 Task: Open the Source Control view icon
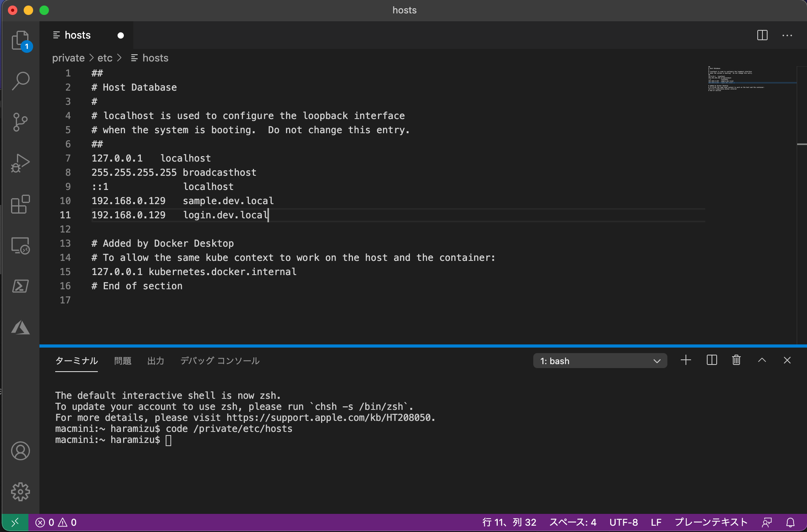(x=21, y=122)
